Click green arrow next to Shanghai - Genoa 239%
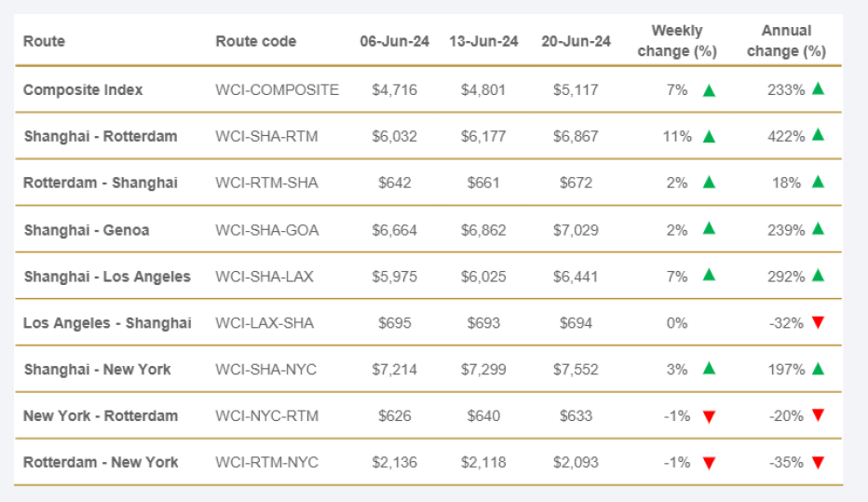Viewport: 868px width, 502px height. [x=818, y=228]
